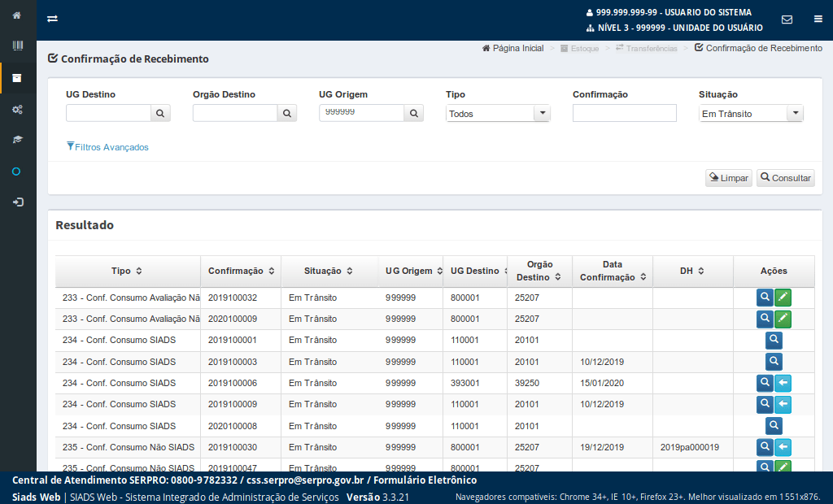833x504 pixels.
Task: Go to Página Inicial in the breadcrumb
Action: coord(513,48)
